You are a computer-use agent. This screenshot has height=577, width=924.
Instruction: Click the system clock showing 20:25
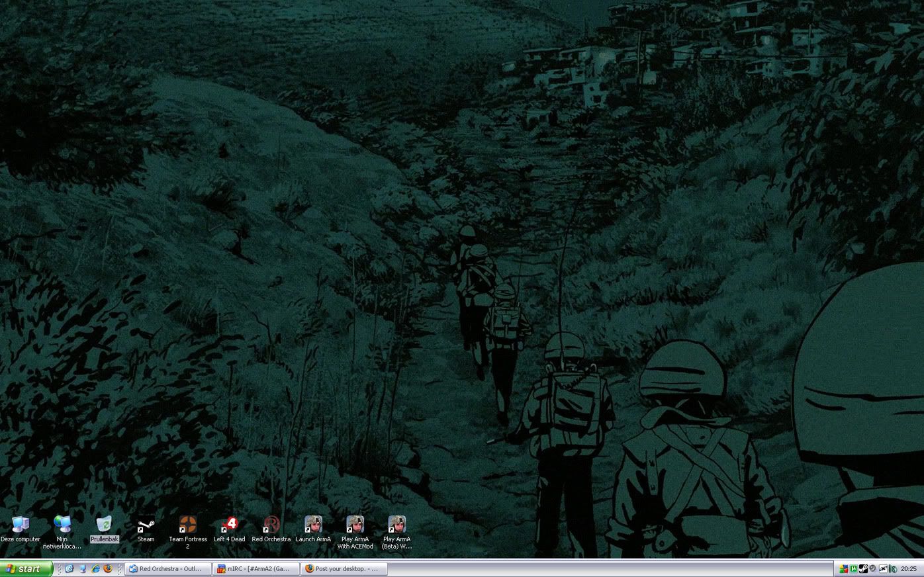909,569
